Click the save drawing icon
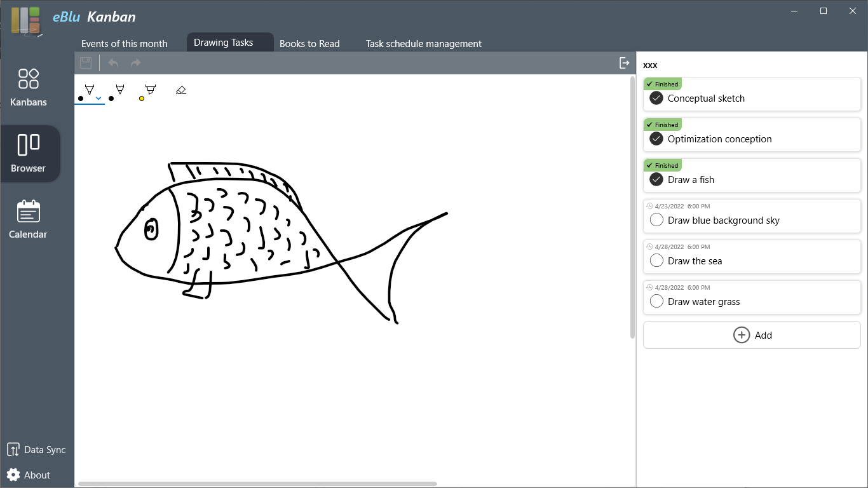 (86, 62)
